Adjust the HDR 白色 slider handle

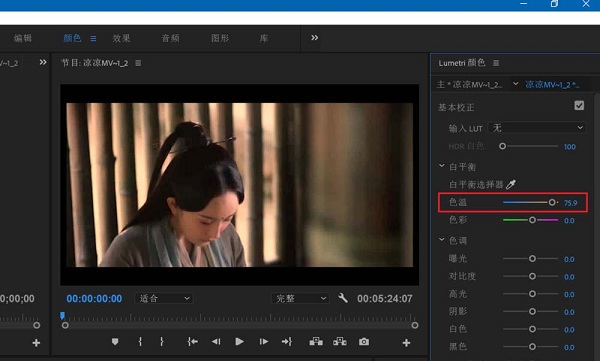[x=502, y=146]
